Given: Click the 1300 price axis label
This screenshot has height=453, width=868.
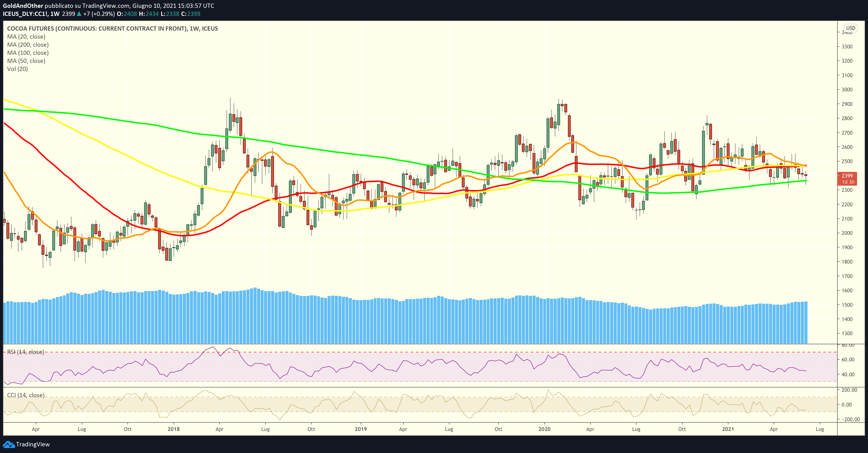Looking at the screenshot, I should 847,333.
